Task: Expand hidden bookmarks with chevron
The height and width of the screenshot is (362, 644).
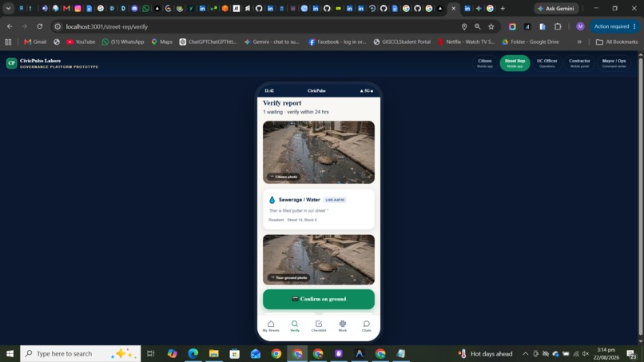Action: [579, 42]
